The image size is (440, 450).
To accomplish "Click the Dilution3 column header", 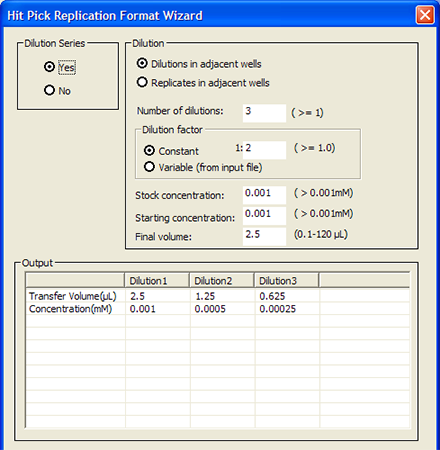I will 287,281.
